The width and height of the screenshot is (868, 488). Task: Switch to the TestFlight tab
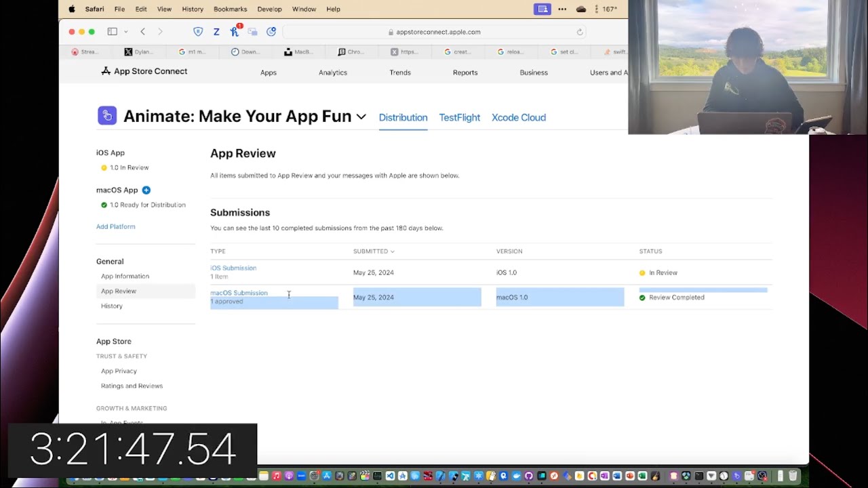[459, 117]
